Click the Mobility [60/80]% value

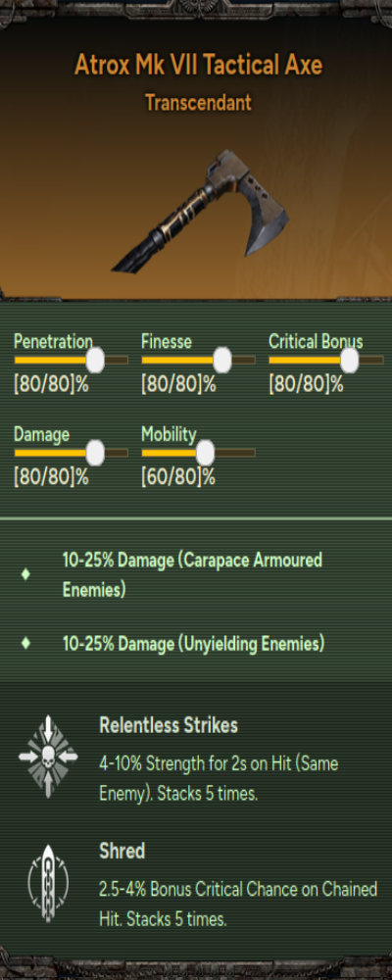point(178,478)
